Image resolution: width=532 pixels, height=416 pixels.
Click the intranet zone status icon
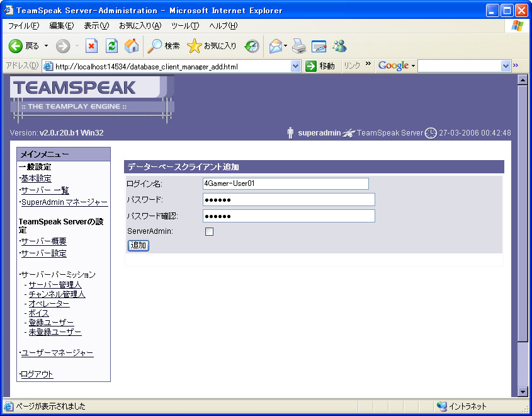442,406
